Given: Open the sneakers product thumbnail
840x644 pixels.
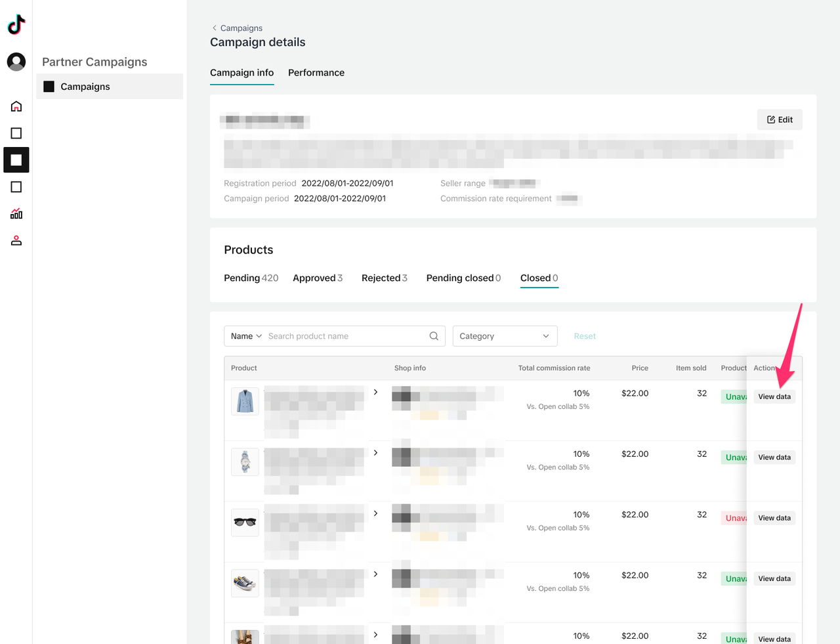Looking at the screenshot, I should pos(245,583).
